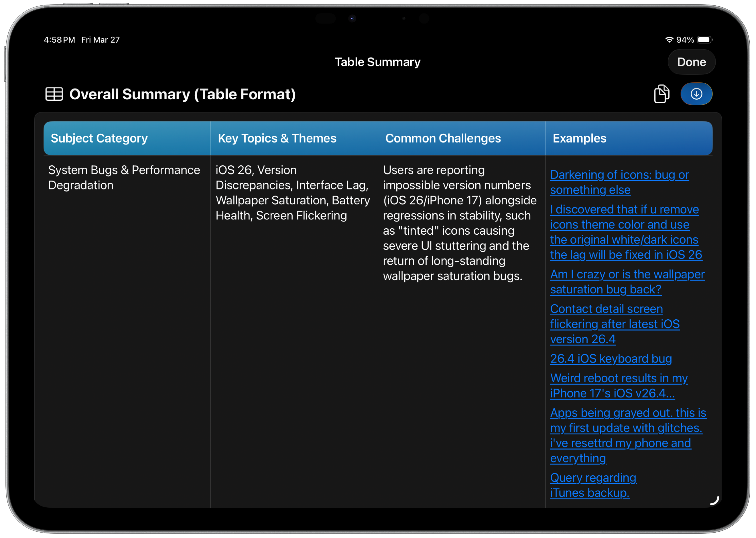Open the 26.4 iOS keyboard bug link
This screenshot has height=538, width=756.
click(611, 359)
